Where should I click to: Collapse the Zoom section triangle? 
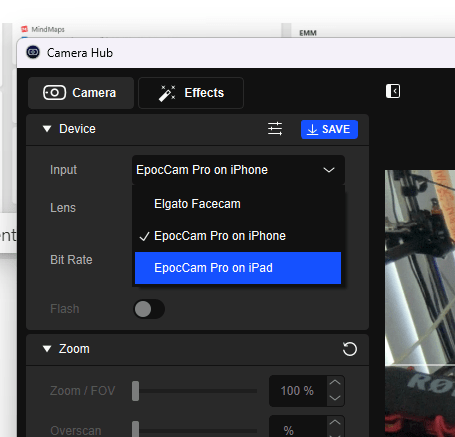click(x=47, y=349)
